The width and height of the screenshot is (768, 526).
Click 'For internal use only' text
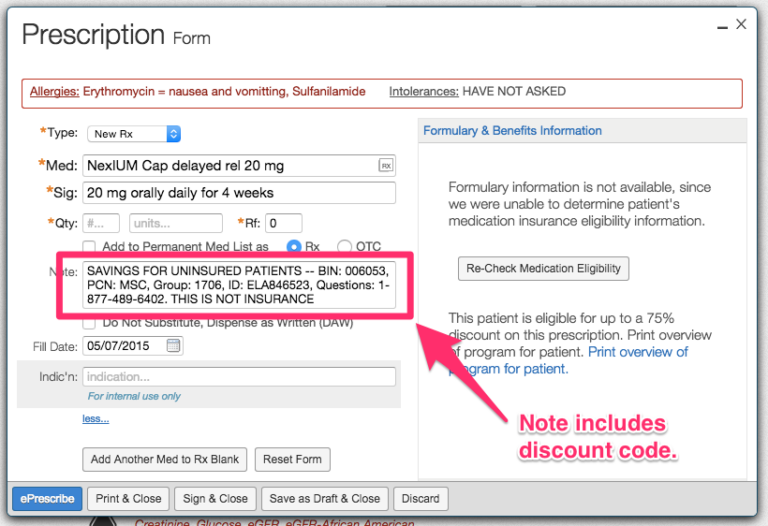coord(134,396)
